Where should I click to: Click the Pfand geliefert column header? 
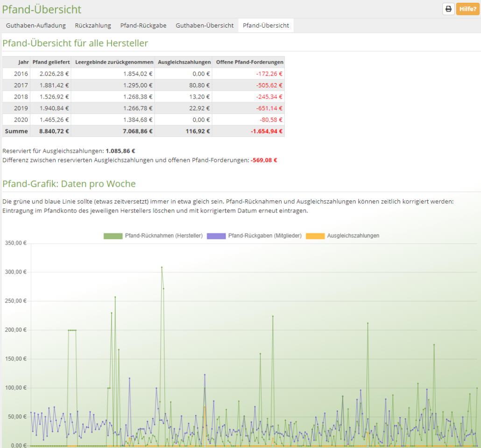(50, 62)
